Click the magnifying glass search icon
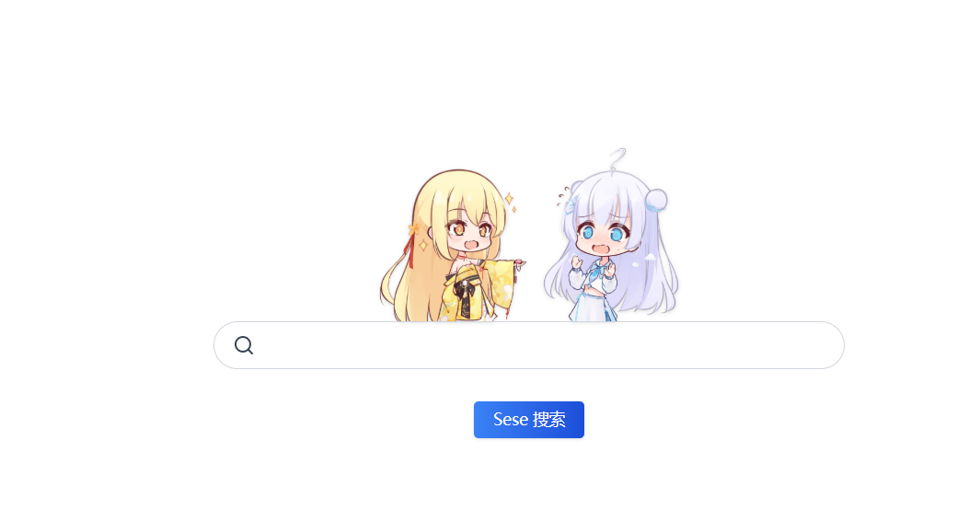980x510 pixels. [x=244, y=345]
